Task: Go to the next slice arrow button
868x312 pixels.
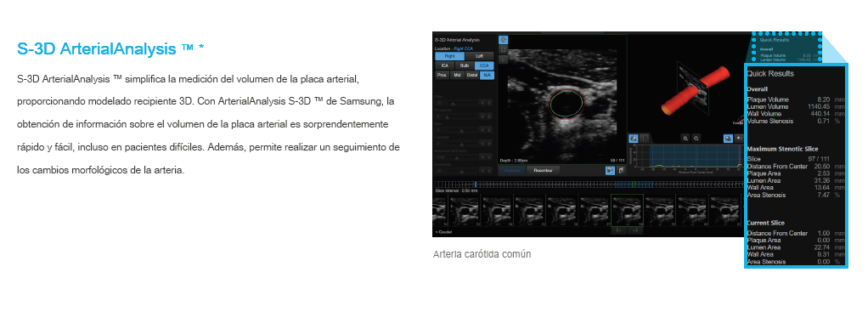Action: [635, 230]
